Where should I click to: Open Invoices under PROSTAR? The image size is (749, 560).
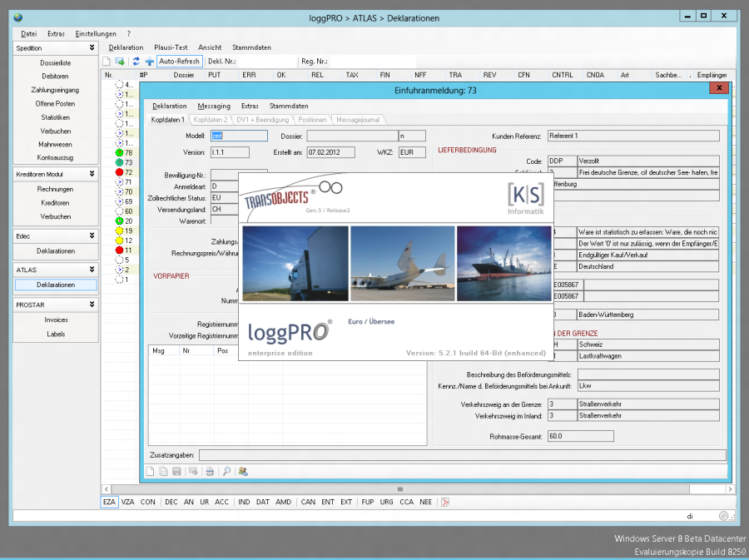tap(56, 320)
